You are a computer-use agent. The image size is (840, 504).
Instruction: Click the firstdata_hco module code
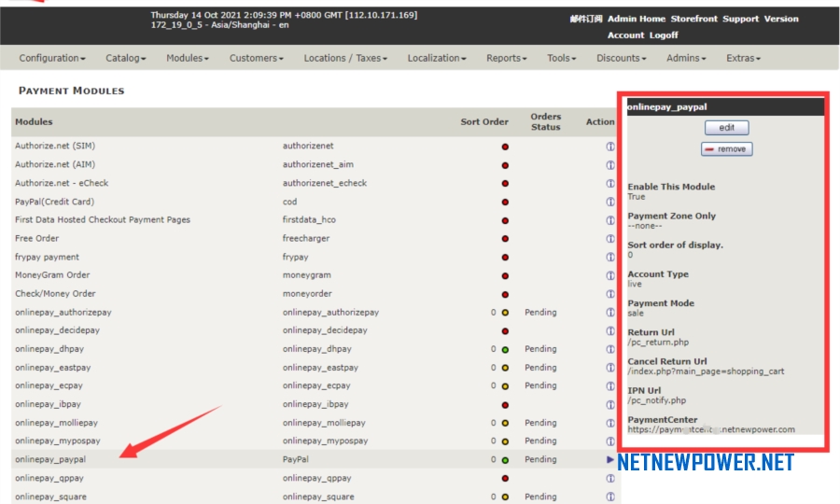[309, 219]
